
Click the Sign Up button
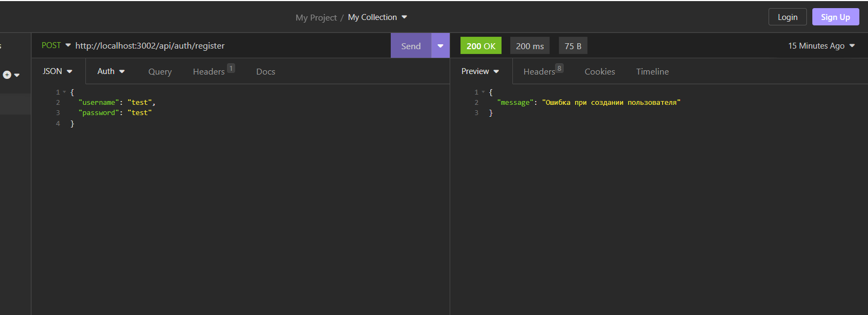835,17
